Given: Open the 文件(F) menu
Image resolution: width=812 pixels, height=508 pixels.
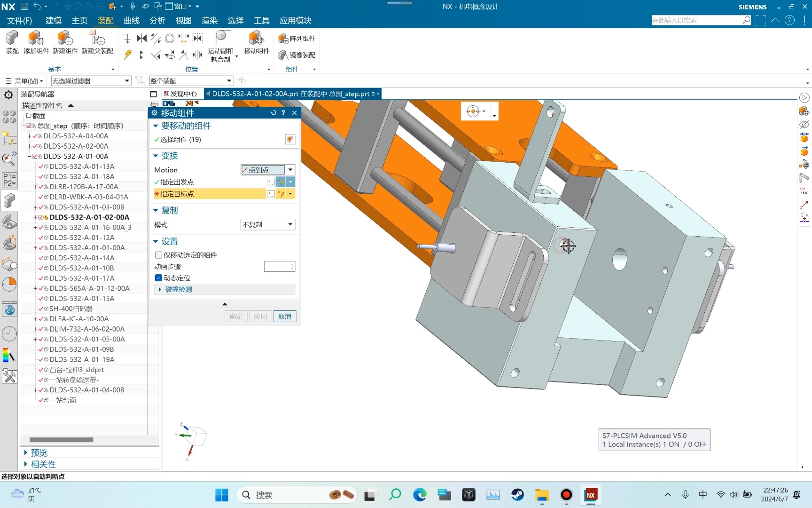Looking at the screenshot, I should (x=19, y=20).
